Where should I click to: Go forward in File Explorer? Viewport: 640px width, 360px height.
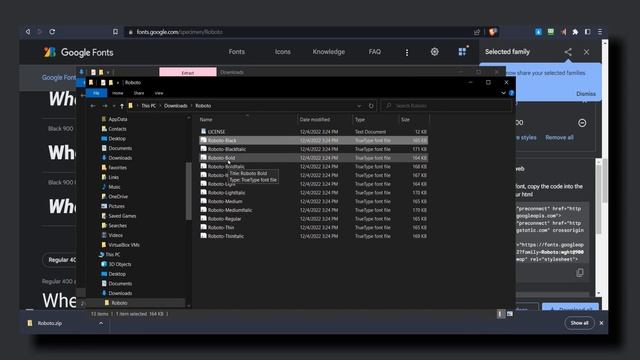[x=105, y=106]
